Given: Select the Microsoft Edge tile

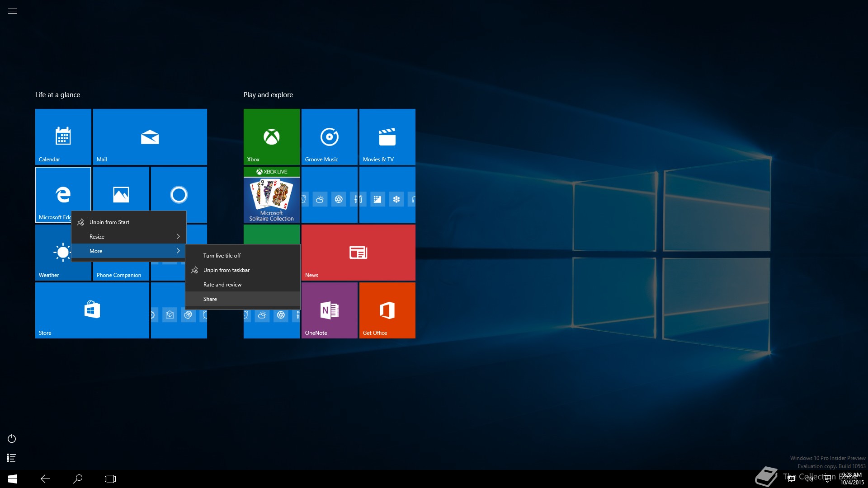Looking at the screenshot, I should tap(63, 195).
